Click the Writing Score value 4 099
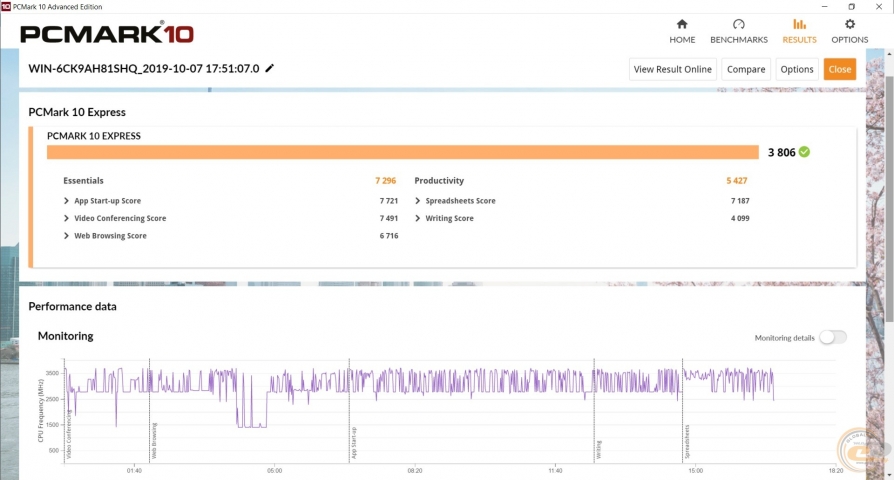Screen dimensions: 894x480 tap(740, 218)
